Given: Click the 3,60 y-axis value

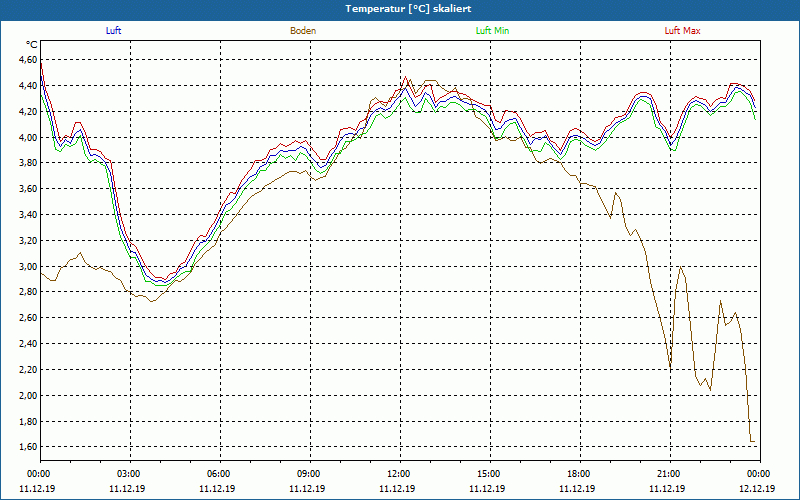Looking at the screenshot, I should pyautogui.click(x=28, y=189).
